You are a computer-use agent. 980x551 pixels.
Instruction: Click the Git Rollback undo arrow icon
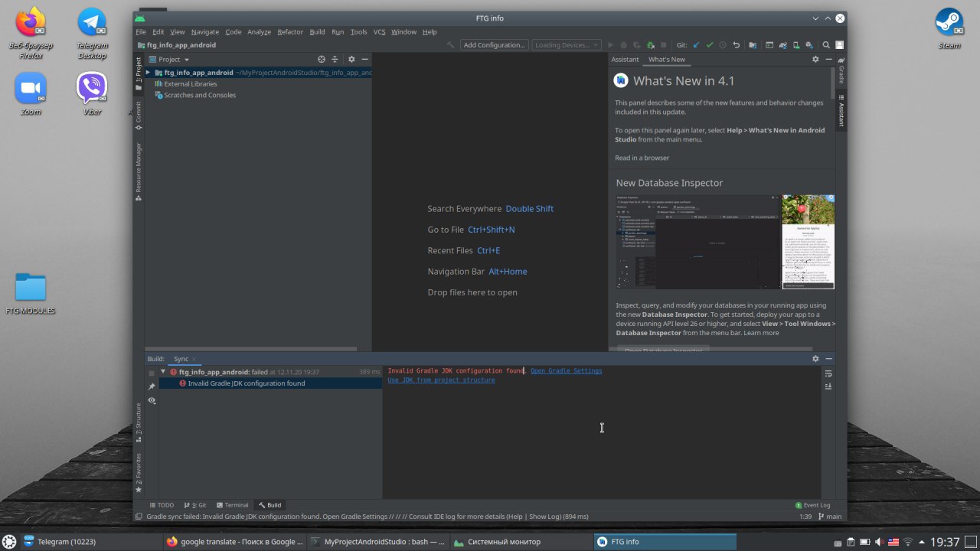click(736, 45)
